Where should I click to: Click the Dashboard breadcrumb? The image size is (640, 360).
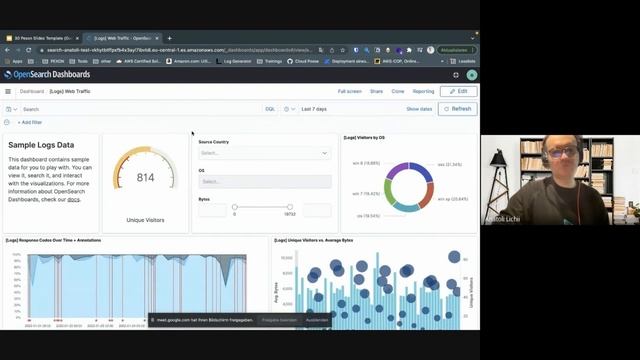(x=32, y=91)
